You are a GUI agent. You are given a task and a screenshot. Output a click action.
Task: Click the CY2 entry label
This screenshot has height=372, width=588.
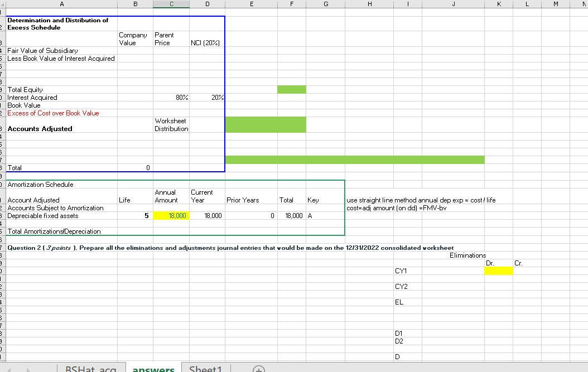click(x=408, y=287)
